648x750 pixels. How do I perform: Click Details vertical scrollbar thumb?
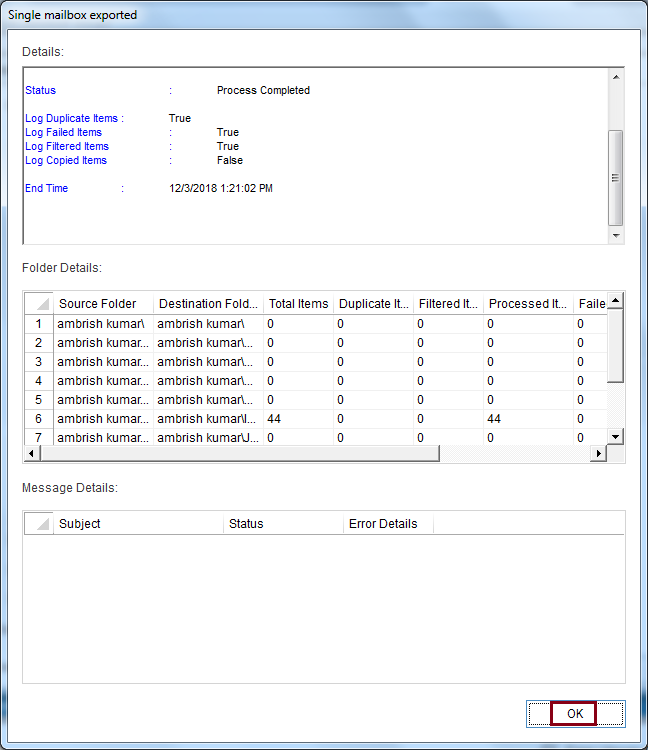(616, 177)
